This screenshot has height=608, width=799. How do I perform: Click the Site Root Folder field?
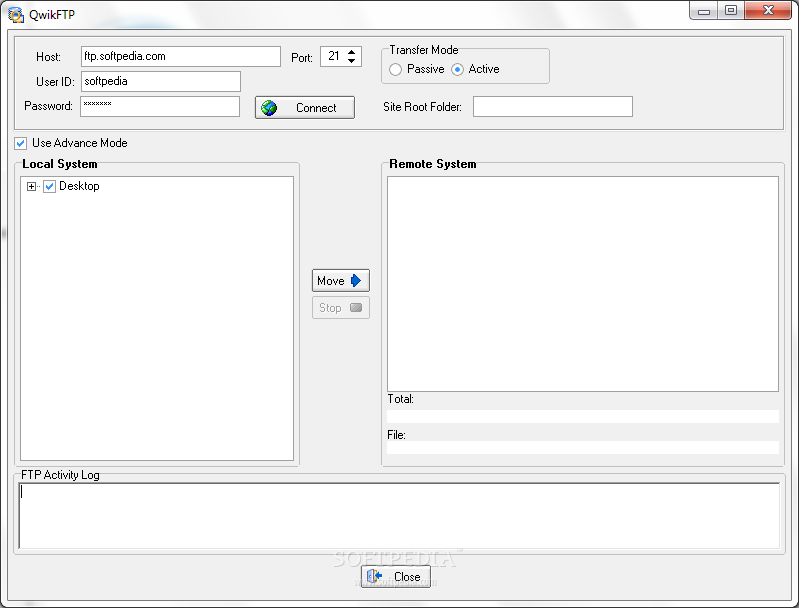click(553, 107)
